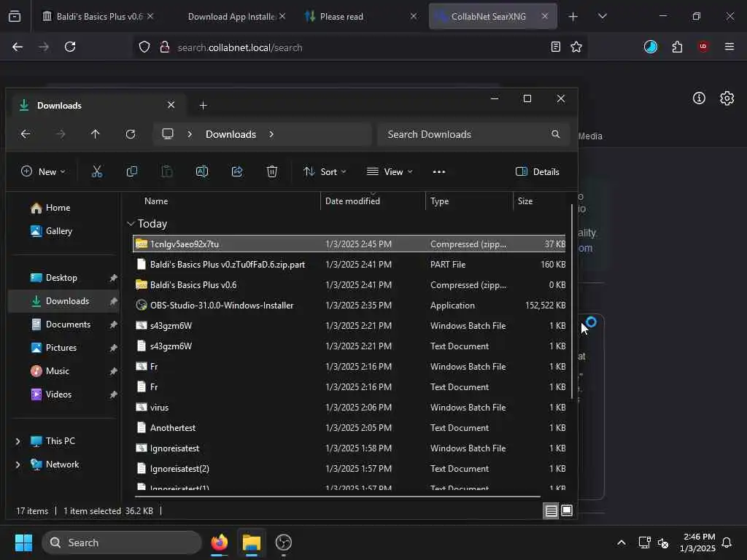Open the View dropdown menu
Image resolution: width=747 pixels, height=560 pixels.
point(390,172)
